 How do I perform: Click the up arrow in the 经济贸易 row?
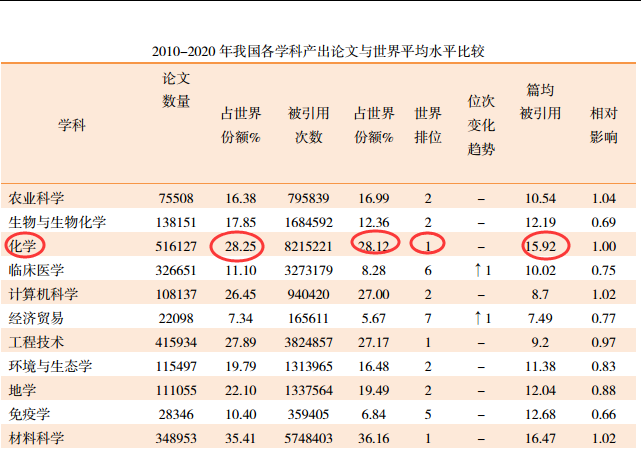pos(478,318)
